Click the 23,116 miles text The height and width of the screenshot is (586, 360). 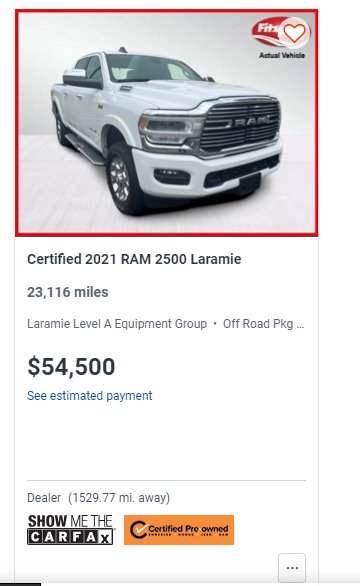pos(68,292)
